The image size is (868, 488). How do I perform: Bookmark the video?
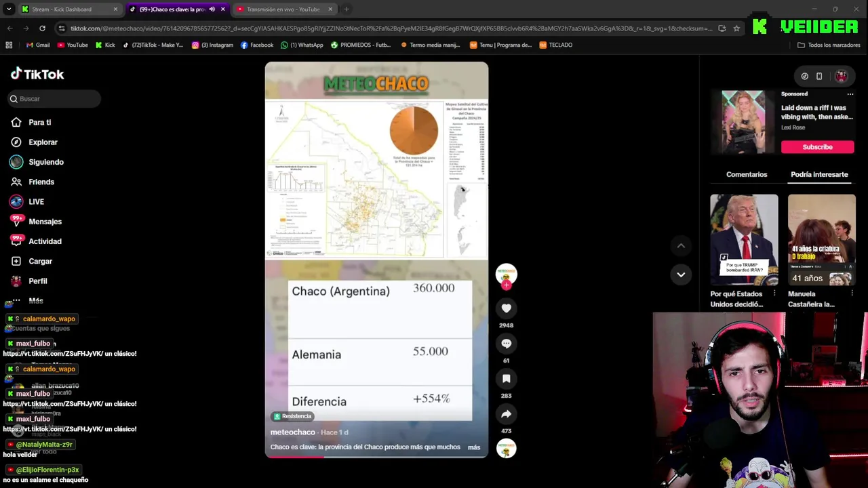click(x=506, y=379)
